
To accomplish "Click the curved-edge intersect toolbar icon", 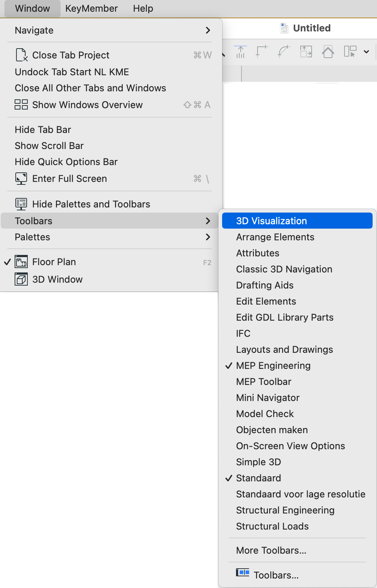I will pyautogui.click(x=284, y=52).
